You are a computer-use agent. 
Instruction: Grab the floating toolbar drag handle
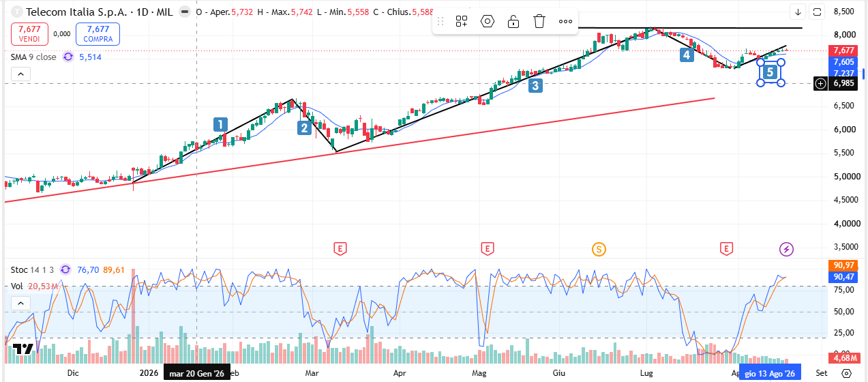440,21
